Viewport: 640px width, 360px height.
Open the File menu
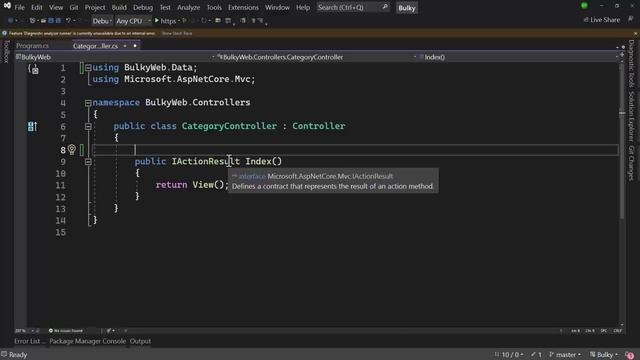[x=19, y=7]
